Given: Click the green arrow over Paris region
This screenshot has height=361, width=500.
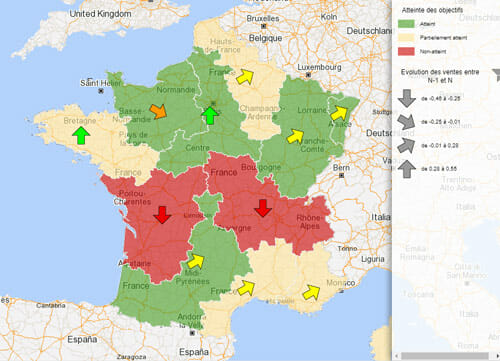Looking at the screenshot, I should (x=210, y=115).
